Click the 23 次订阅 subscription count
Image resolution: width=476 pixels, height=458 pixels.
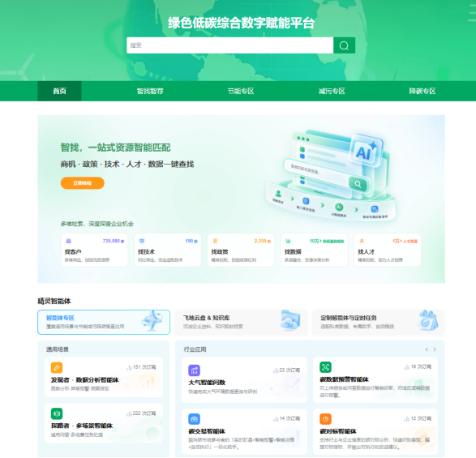(286, 370)
